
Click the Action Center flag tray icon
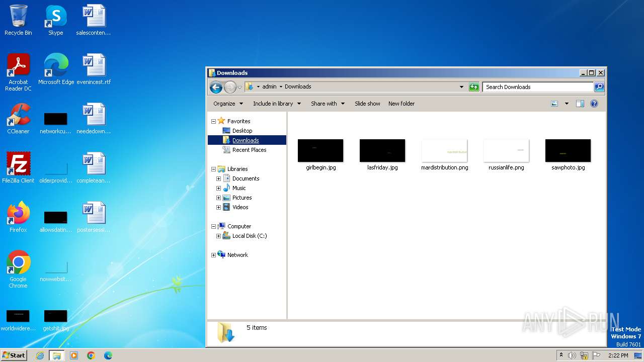click(x=596, y=355)
